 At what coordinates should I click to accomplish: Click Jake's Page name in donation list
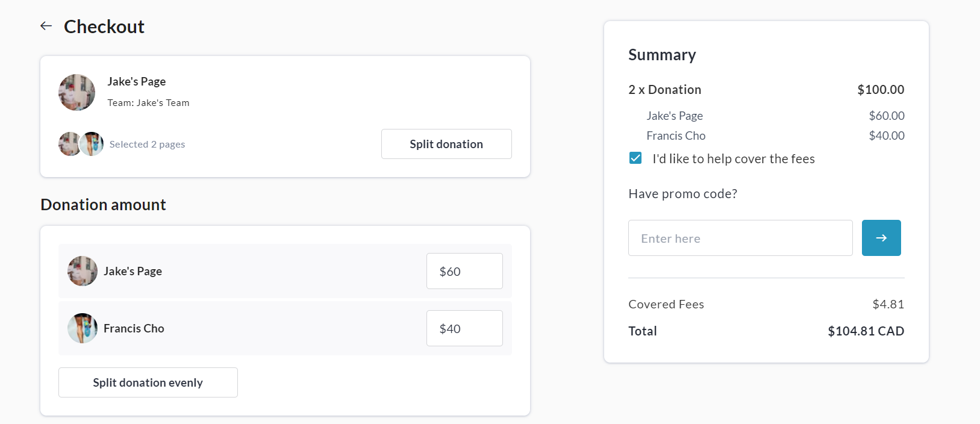(x=133, y=271)
